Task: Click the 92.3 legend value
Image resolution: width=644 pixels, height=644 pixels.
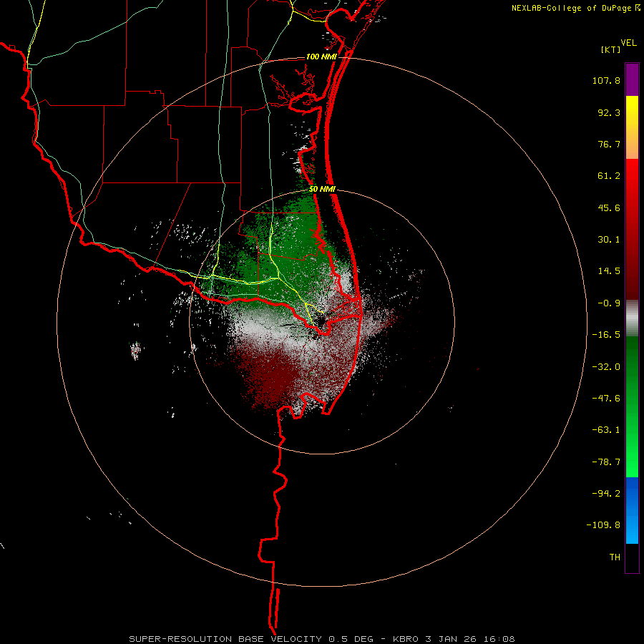Action: (x=609, y=112)
